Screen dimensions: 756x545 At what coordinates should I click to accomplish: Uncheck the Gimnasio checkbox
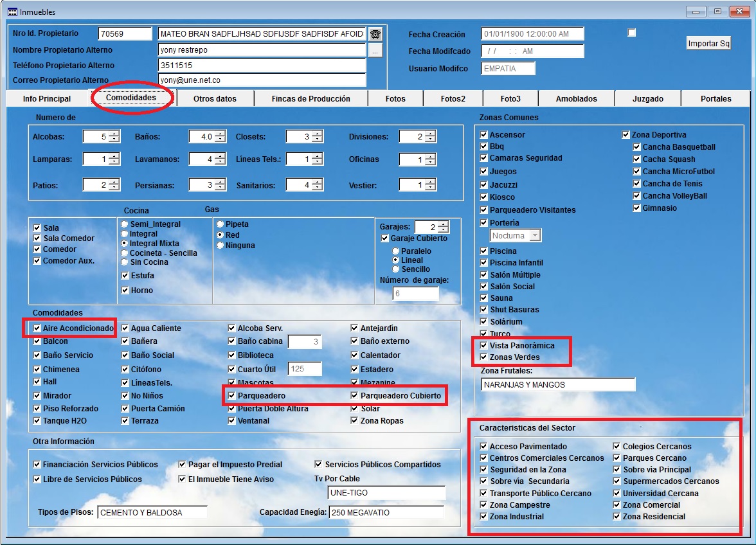point(637,208)
